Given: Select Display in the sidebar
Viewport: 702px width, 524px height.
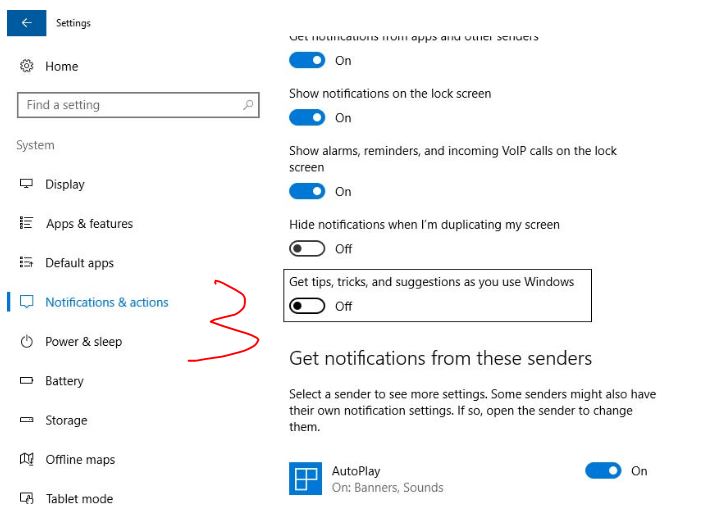Looking at the screenshot, I should click(65, 185).
